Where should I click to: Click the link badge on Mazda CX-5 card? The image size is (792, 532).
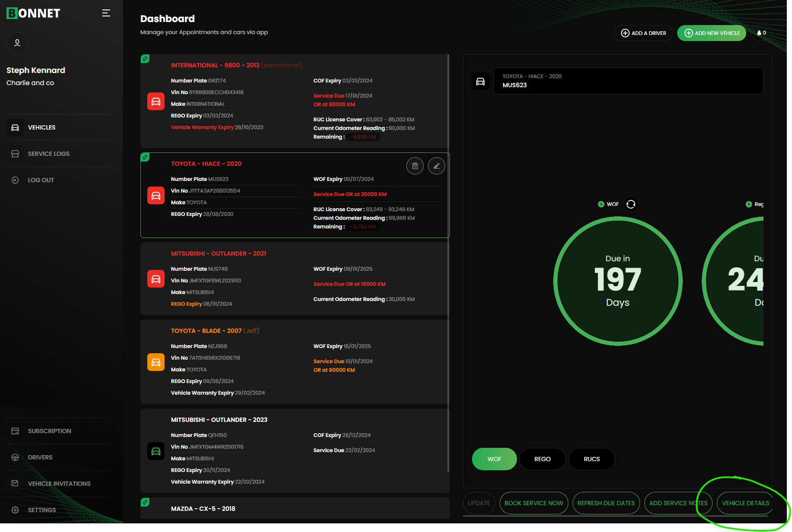146,502
